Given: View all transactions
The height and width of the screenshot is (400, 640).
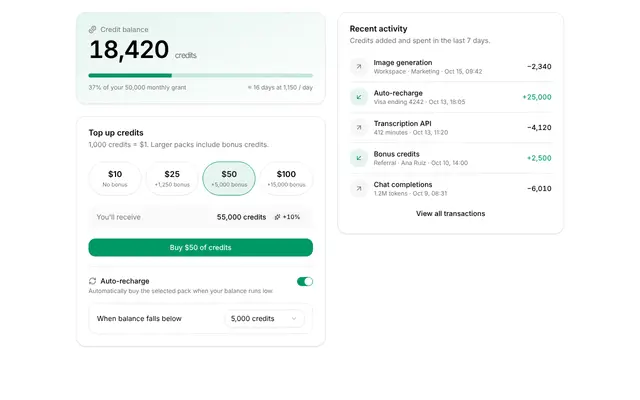Looking at the screenshot, I should point(451,213).
